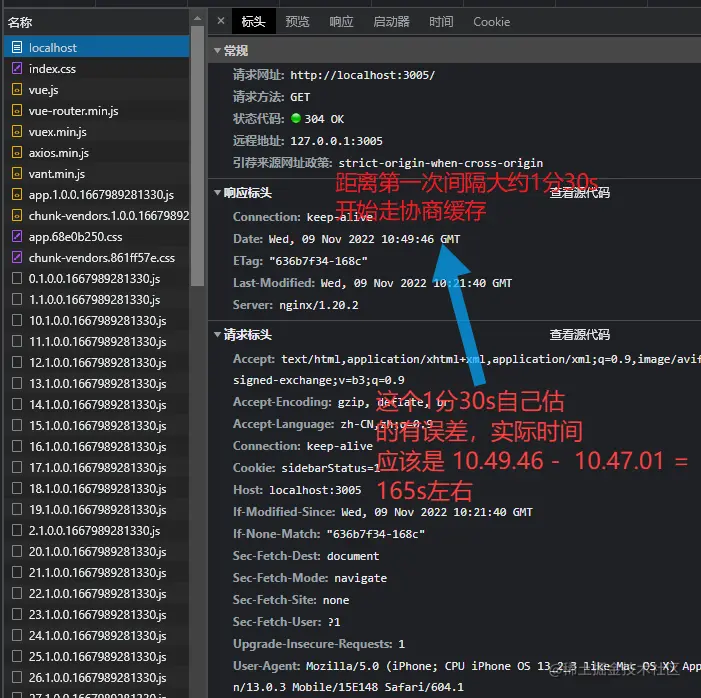The width and height of the screenshot is (701, 698).
Task: Open the 时间 timing tab
Action: click(441, 21)
